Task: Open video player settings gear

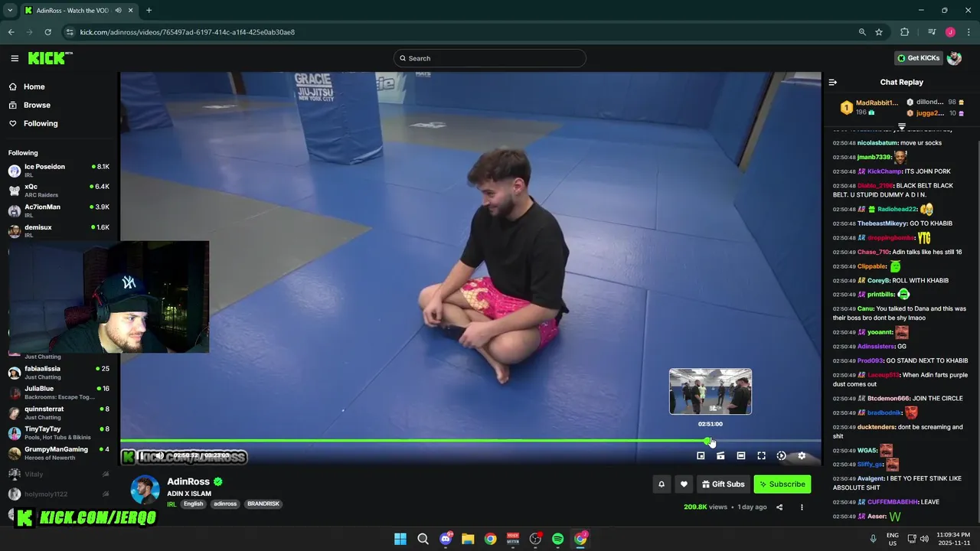Action: (x=802, y=456)
